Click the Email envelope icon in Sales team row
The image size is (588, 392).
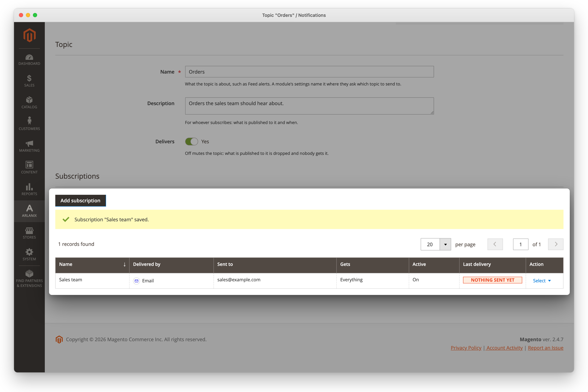pos(136,281)
